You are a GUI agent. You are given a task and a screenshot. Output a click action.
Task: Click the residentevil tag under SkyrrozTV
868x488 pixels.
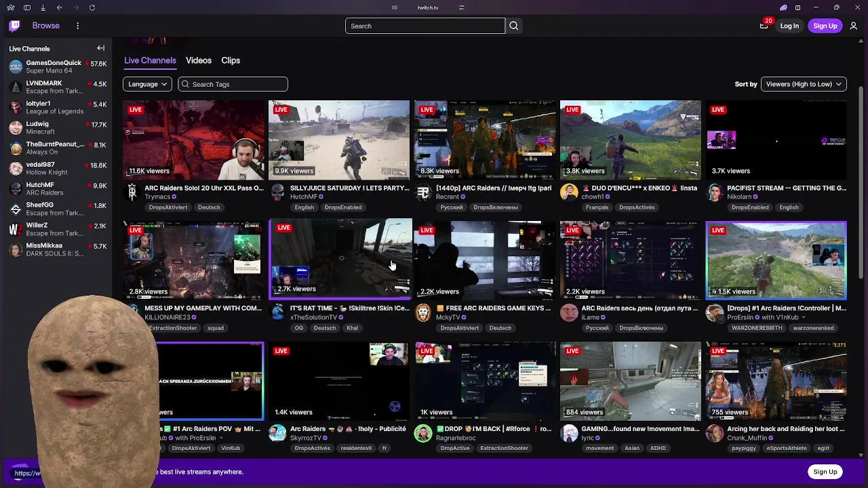356,448
